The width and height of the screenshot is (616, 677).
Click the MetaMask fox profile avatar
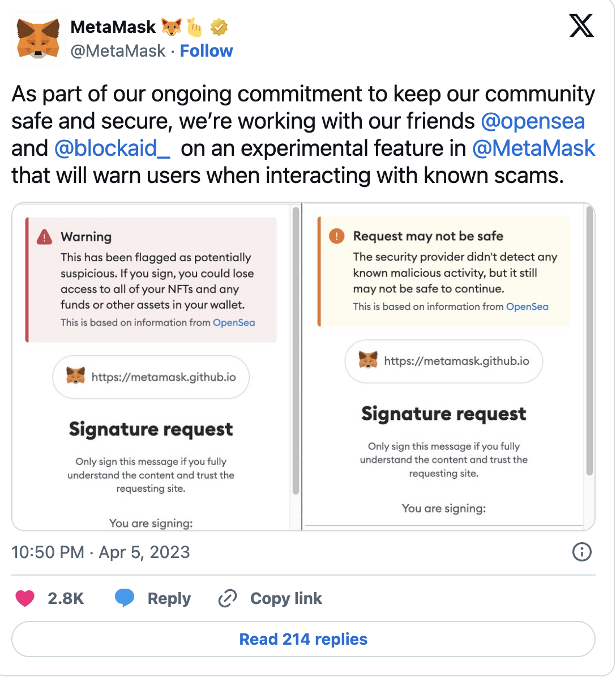[x=38, y=39]
